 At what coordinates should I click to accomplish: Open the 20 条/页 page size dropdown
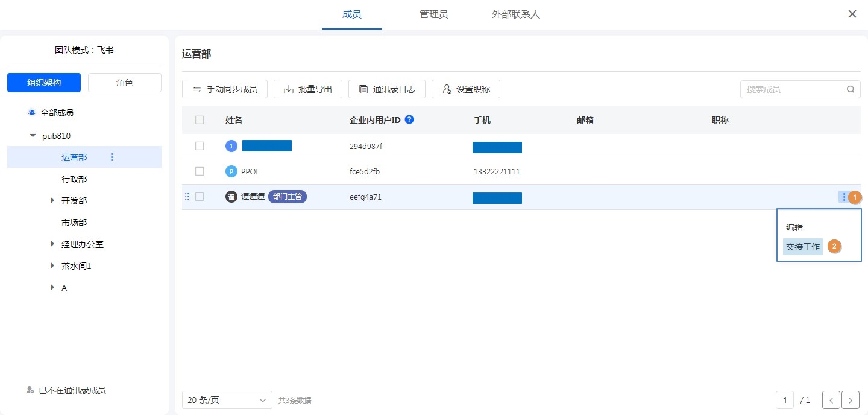click(227, 400)
